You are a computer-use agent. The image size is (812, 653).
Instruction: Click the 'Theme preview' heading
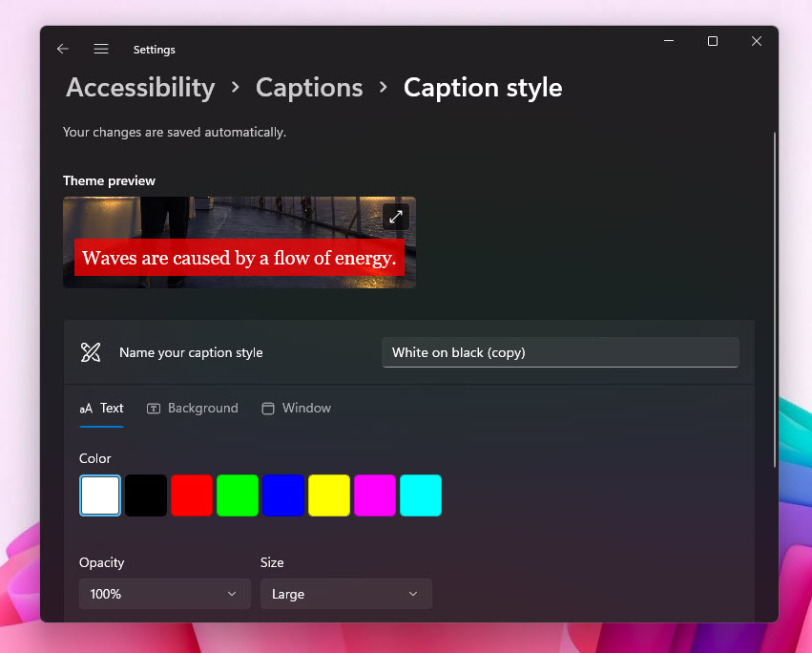(109, 180)
